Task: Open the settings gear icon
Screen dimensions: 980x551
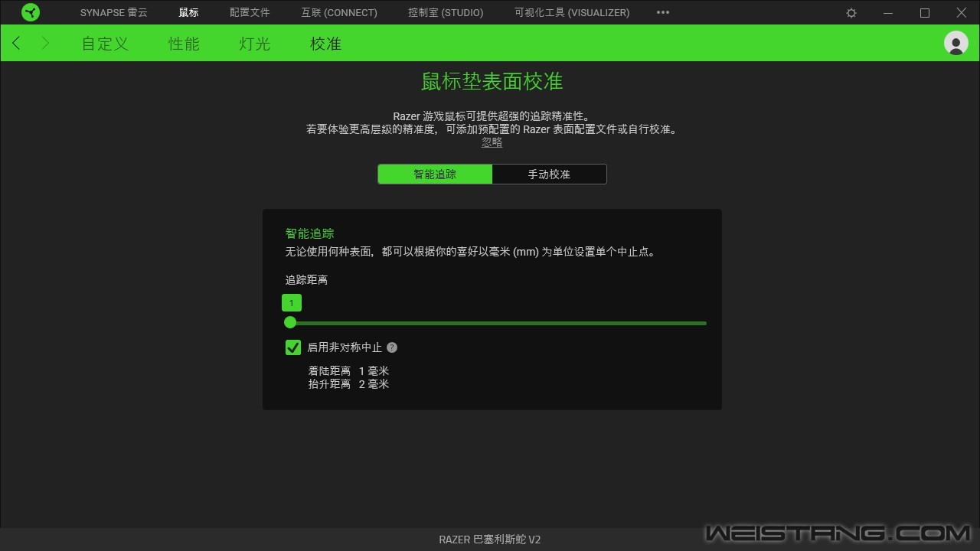Action: coord(851,13)
